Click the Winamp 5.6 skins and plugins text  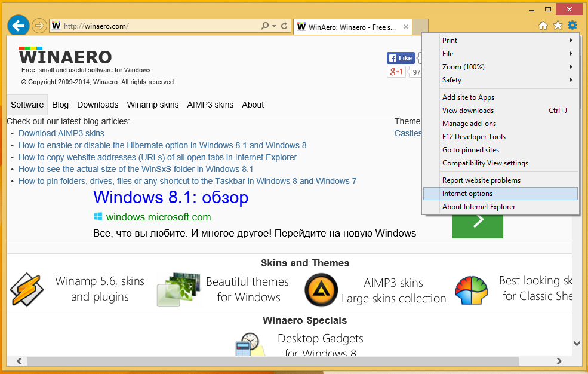point(100,289)
